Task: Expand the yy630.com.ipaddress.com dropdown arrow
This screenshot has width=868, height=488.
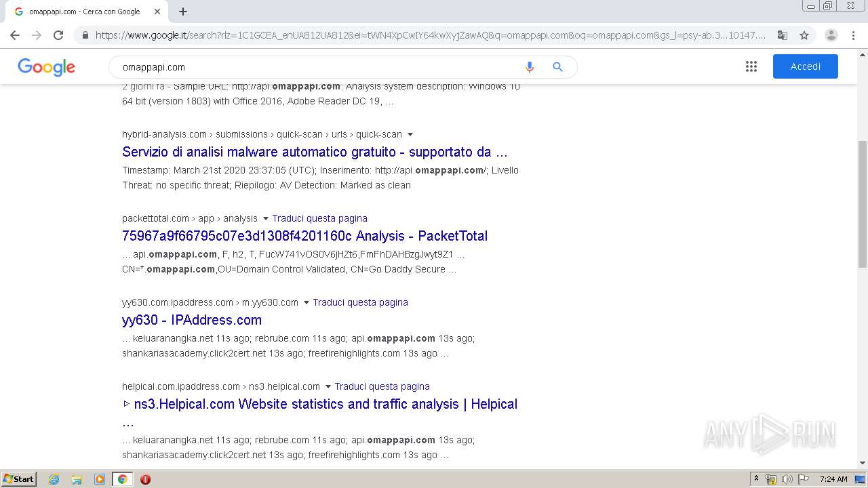Action: coord(307,303)
